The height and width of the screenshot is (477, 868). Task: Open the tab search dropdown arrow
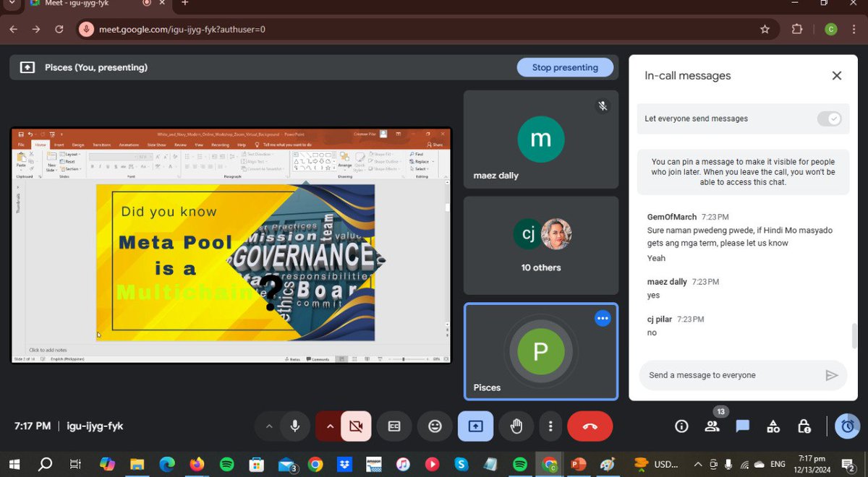[12, 3]
